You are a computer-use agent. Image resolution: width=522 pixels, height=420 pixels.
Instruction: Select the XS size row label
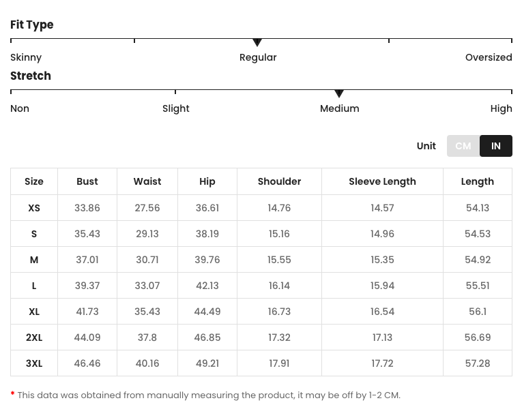[x=34, y=208]
